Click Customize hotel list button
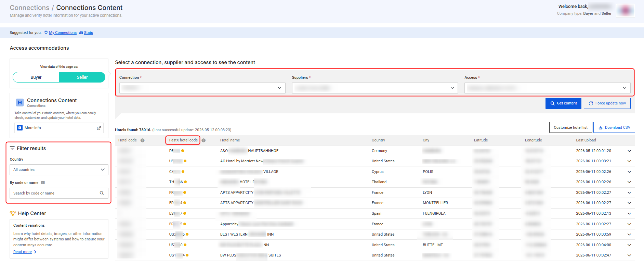644x263 pixels. coord(570,127)
